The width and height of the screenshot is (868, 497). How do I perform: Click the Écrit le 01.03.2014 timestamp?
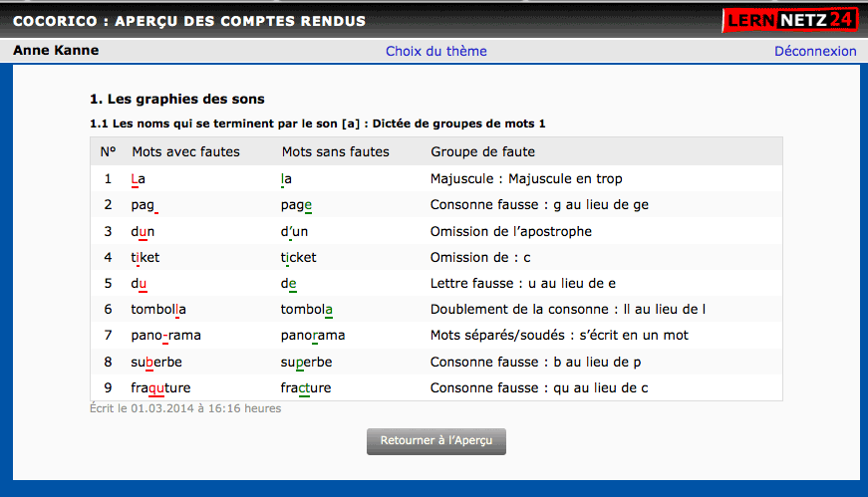coord(184,408)
